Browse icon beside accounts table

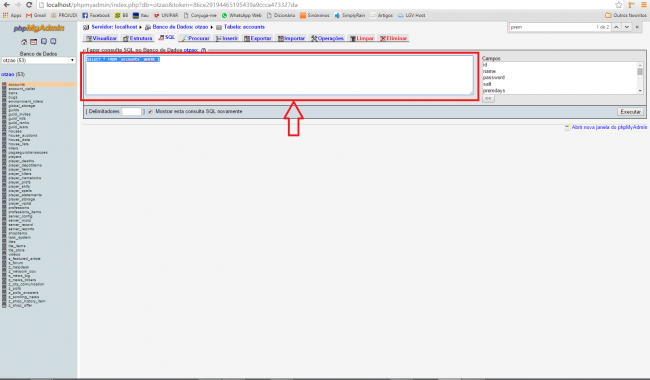pyautogui.click(x=4, y=85)
